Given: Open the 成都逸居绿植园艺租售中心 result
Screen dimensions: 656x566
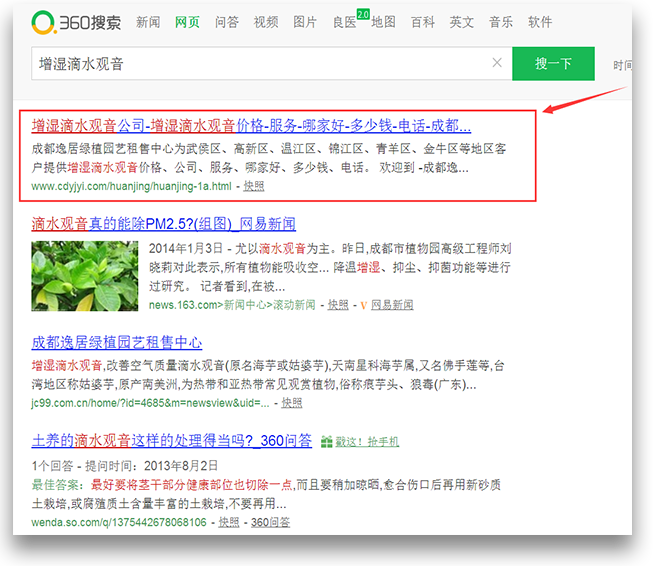Looking at the screenshot, I should click(117, 342).
